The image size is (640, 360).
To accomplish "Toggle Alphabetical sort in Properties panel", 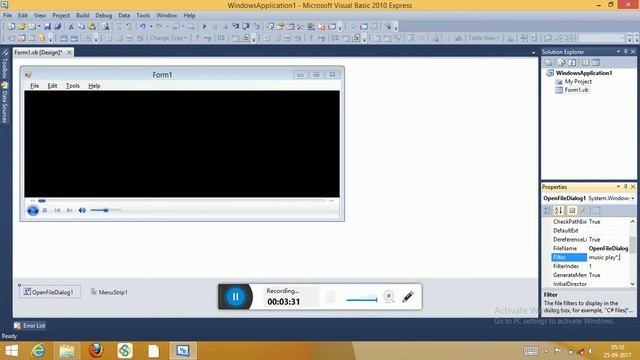I will pyautogui.click(x=558, y=210).
